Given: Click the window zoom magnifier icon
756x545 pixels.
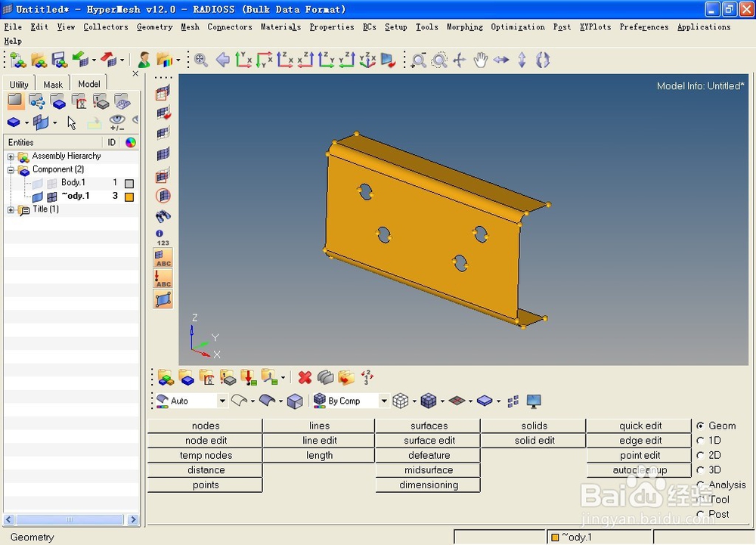Looking at the screenshot, I should (x=418, y=60).
